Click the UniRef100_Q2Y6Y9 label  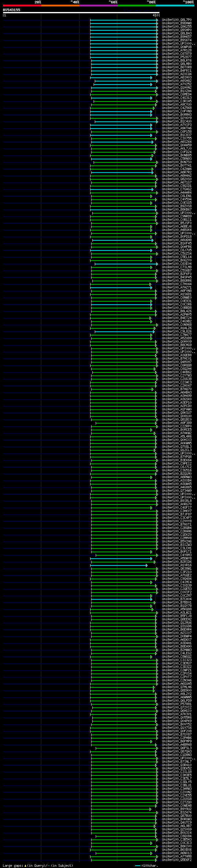pyautogui.click(x=177, y=118)
